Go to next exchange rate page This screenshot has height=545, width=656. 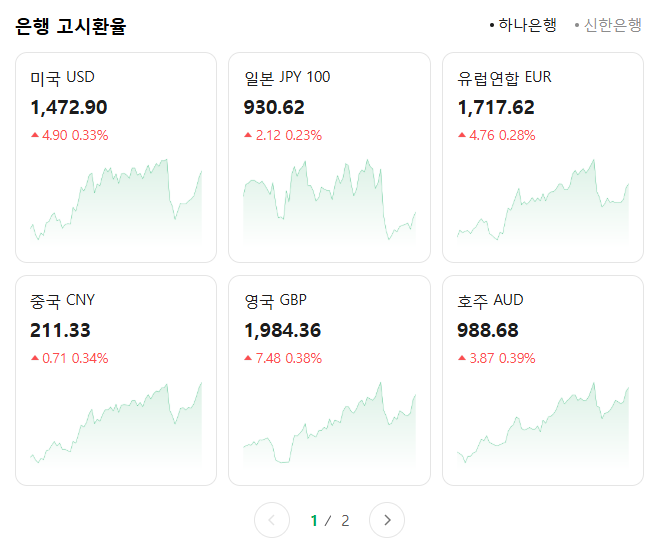[387, 520]
